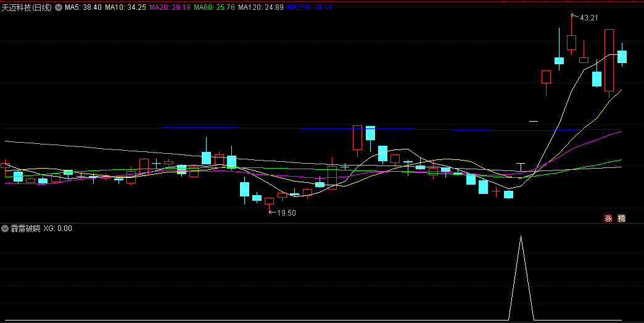Open the dropdown arrow beside 霹雳破晓

point(5,229)
